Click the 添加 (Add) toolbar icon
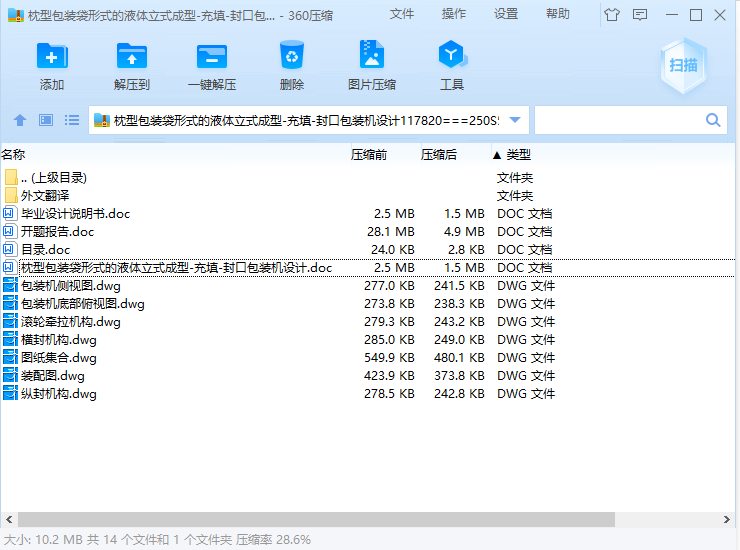Screen dimensions: 740x550 [52, 56]
